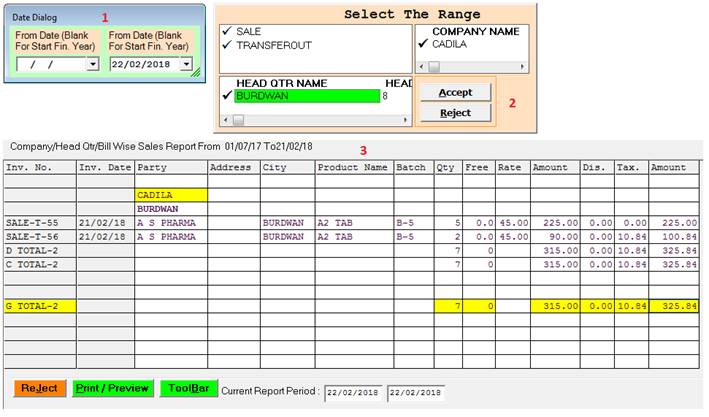Click the left scroll arrow in Company Name list
709x417 pixels.
(424, 67)
